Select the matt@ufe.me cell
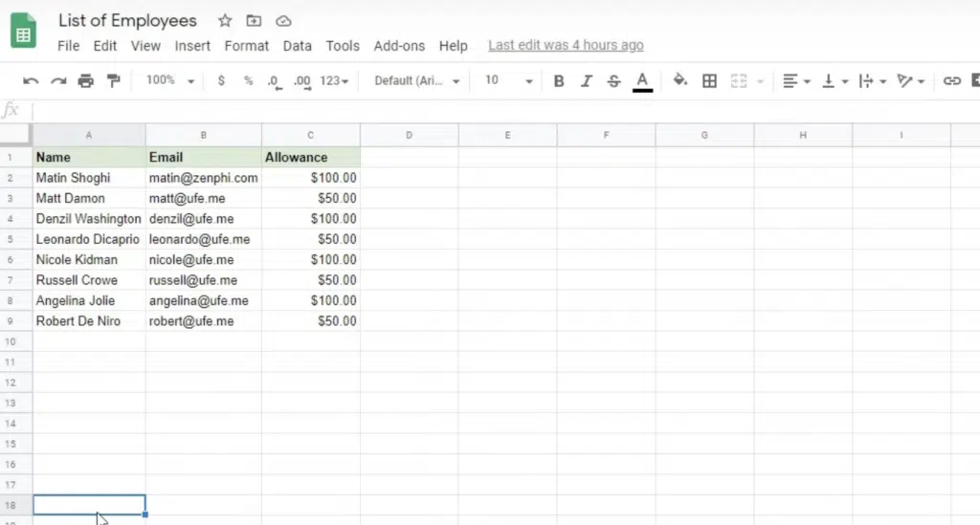 203,199
